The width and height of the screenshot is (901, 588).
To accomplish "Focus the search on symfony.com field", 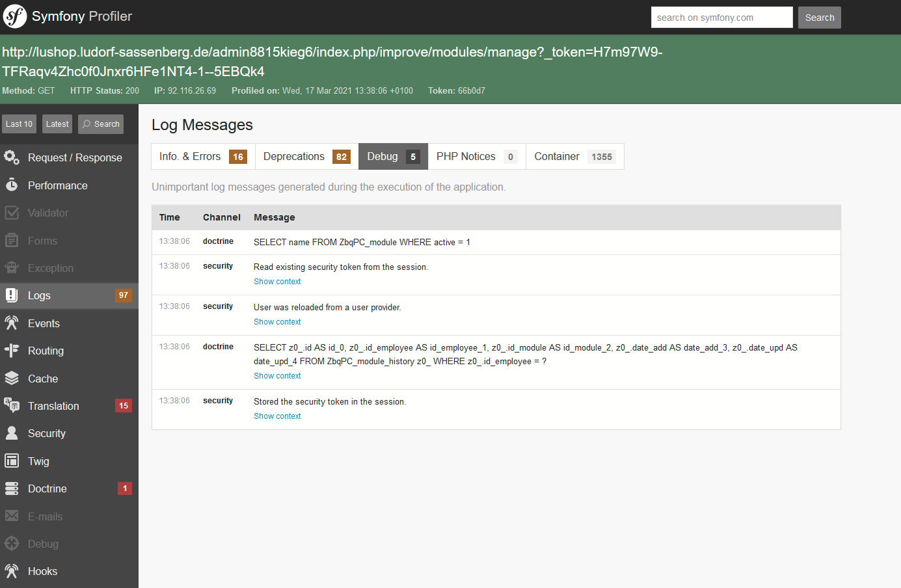I will pyautogui.click(x=722, y=18).
